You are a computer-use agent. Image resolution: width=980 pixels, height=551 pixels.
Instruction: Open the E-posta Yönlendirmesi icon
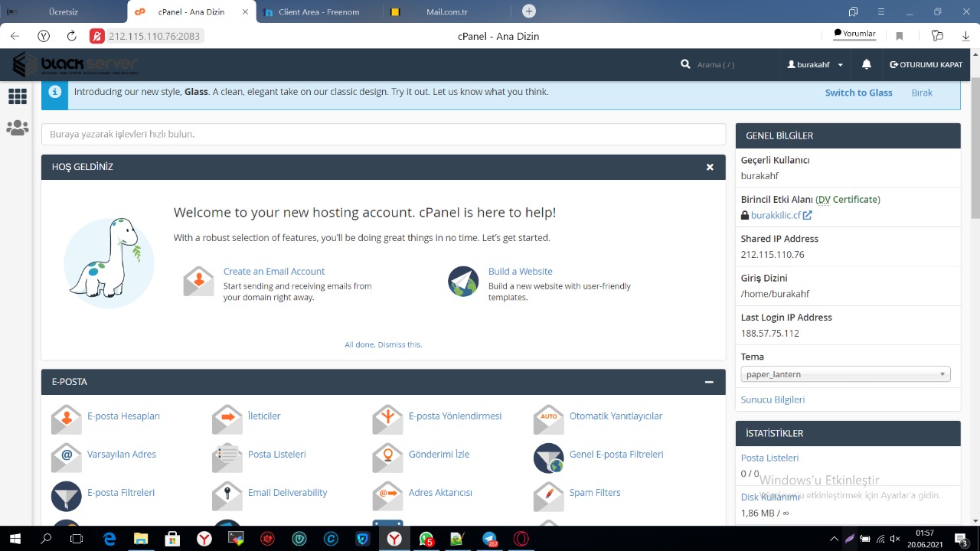pyautogui.click(x=387, y=419)
